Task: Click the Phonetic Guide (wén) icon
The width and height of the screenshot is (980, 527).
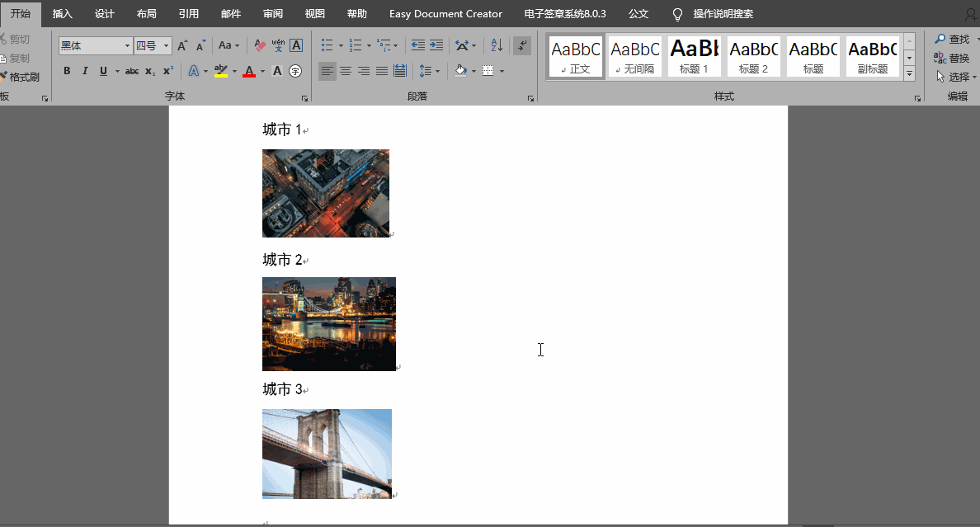Action: coord(278,45)
